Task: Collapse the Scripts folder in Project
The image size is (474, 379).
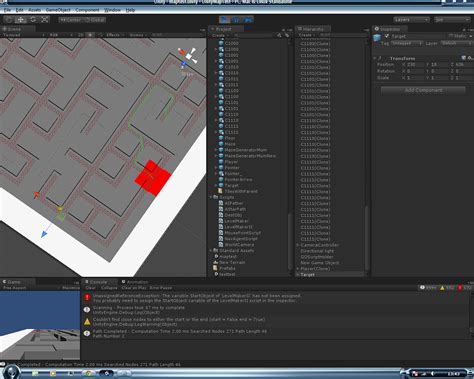Action: pyautogui.click(x=211, y=197)
